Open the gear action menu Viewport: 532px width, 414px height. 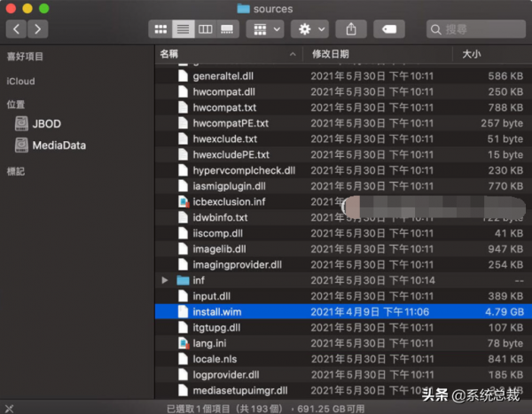pos(309,29)
